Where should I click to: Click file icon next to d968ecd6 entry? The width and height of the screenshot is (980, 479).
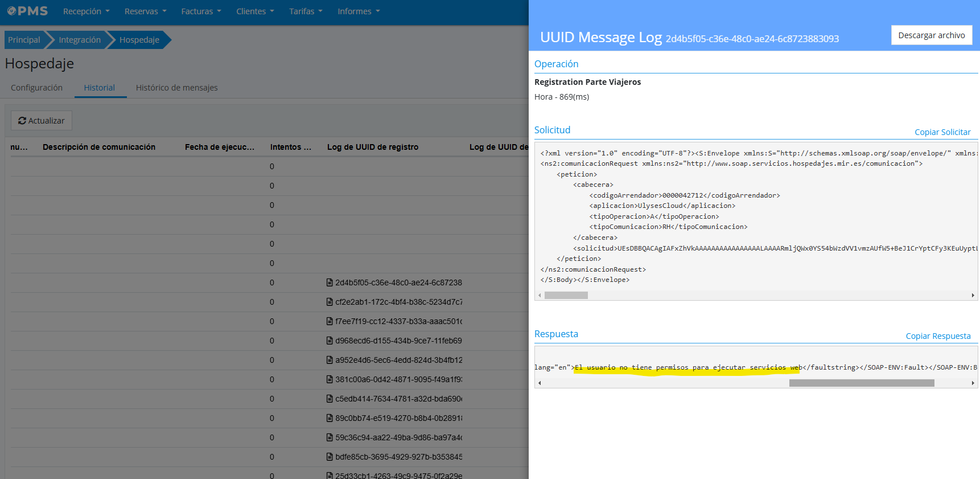pyautogui.click(x=330, y=341)
